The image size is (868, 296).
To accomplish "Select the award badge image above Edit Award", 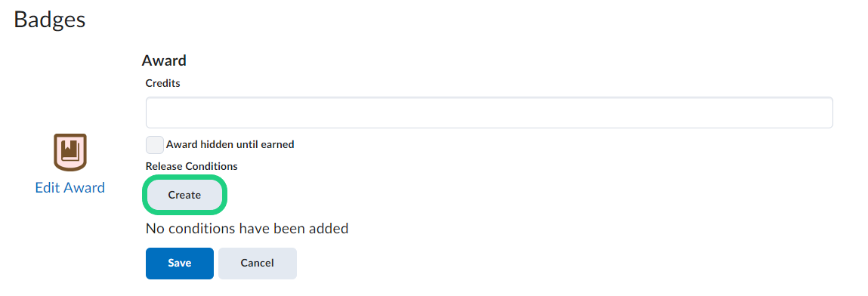I will point(70,152).
